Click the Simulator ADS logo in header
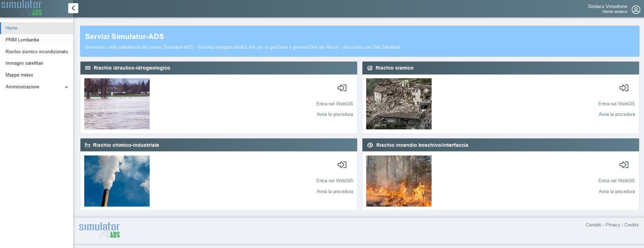 click(x=22, y=8)
